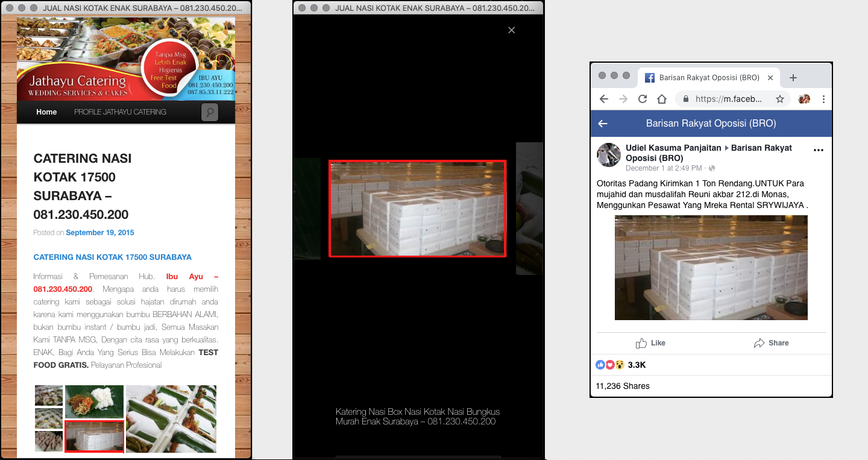Click the red-bordered white boxes thumbnail
This screenshot has height=460, width=868.
(94, 436)
